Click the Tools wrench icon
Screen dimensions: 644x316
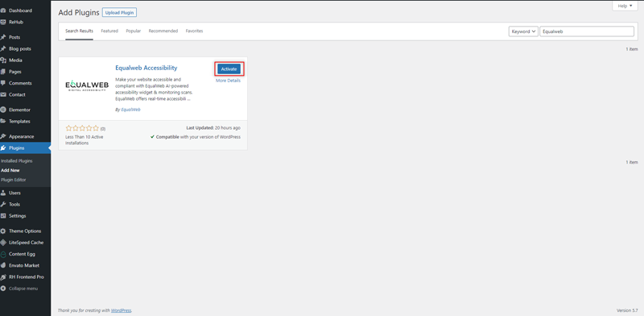click(x=3, y=205)
